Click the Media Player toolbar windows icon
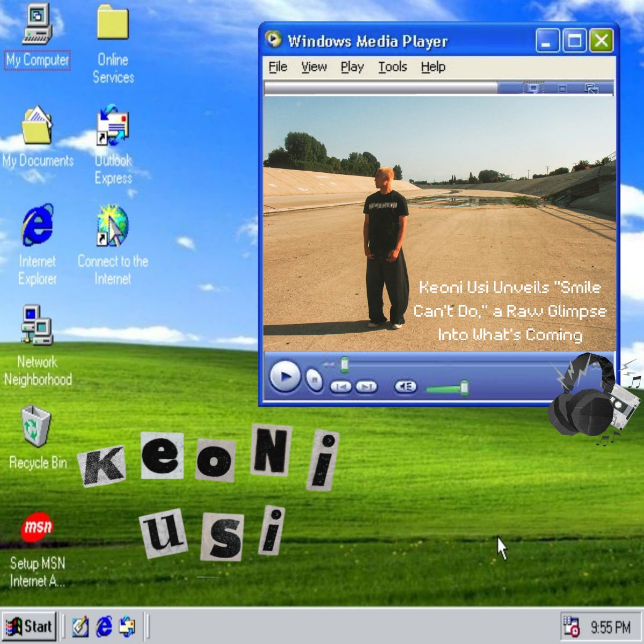 [x=591, y=88]
